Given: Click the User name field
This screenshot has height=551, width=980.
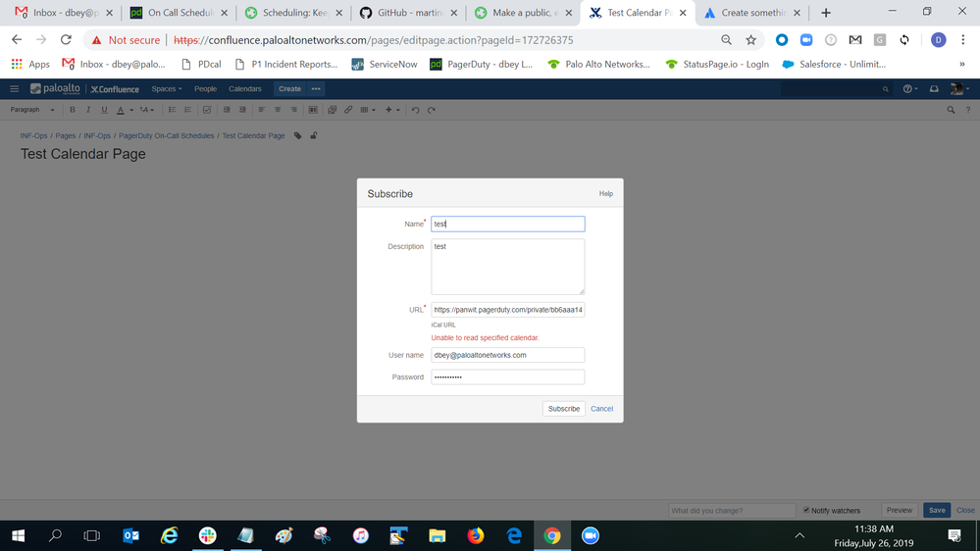Looking at the screenshot, I should pos(507,355).
